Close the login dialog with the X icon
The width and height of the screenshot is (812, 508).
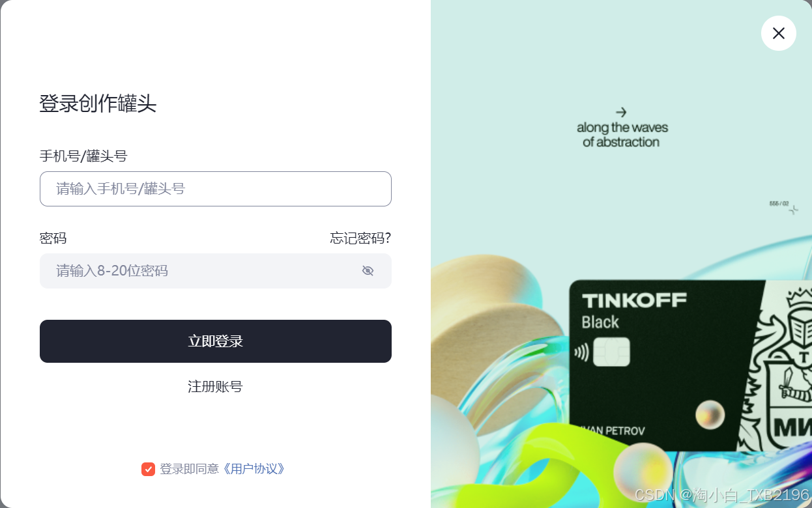point(778,33)
